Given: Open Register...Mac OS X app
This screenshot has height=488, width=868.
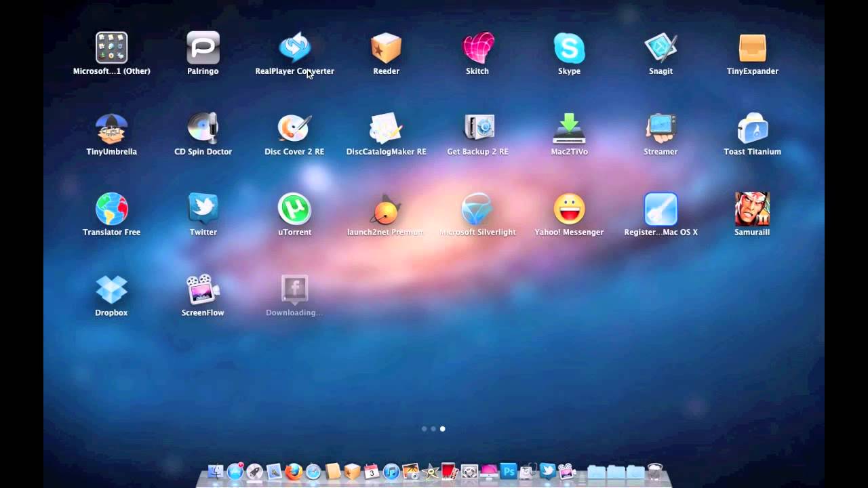Looking at the screenshot, I should 660,209.
